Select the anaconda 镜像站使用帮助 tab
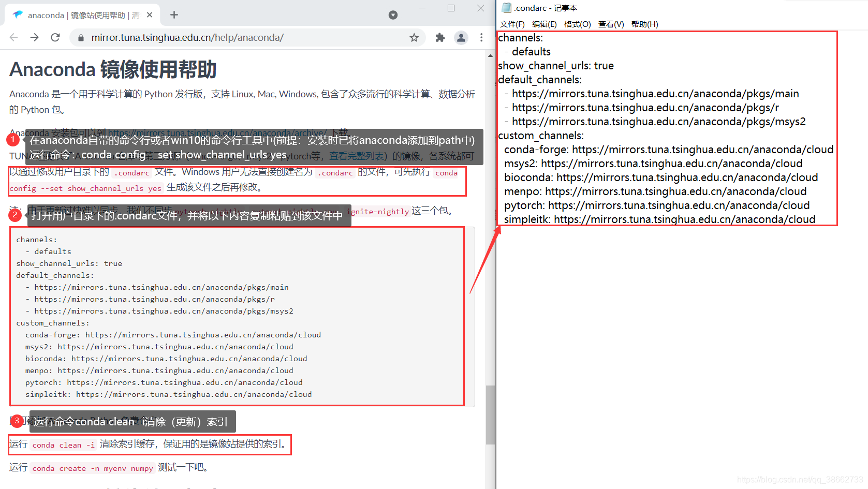The image size is (868, 489). point(83,15)
